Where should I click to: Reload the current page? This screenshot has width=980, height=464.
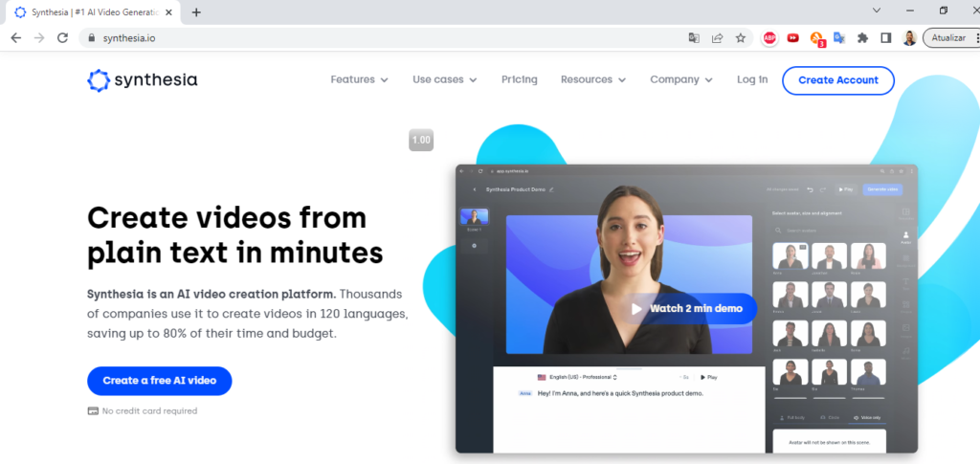[62, 38]
